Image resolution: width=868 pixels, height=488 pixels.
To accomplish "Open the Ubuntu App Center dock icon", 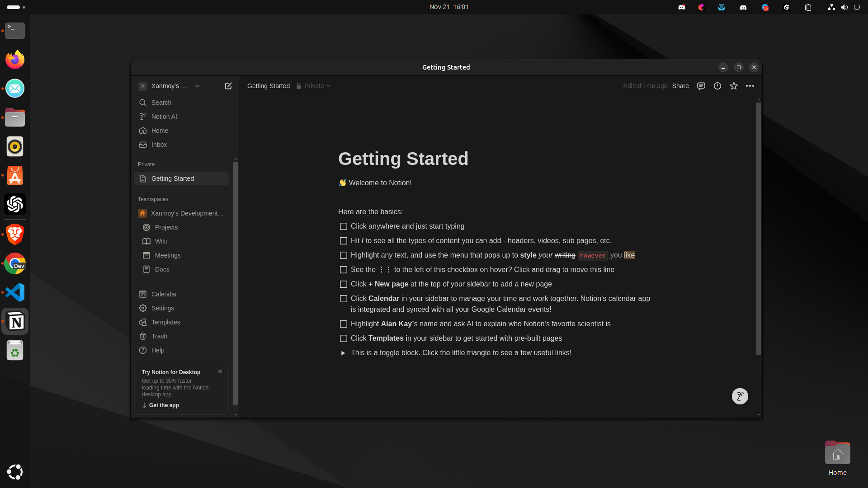I will [15, 176].
